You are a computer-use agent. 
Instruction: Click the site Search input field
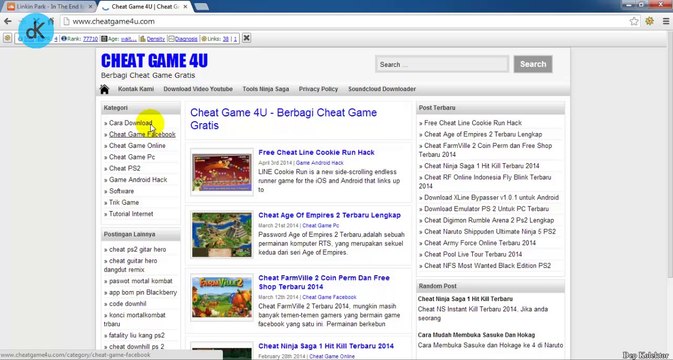[x=442, y=64]
